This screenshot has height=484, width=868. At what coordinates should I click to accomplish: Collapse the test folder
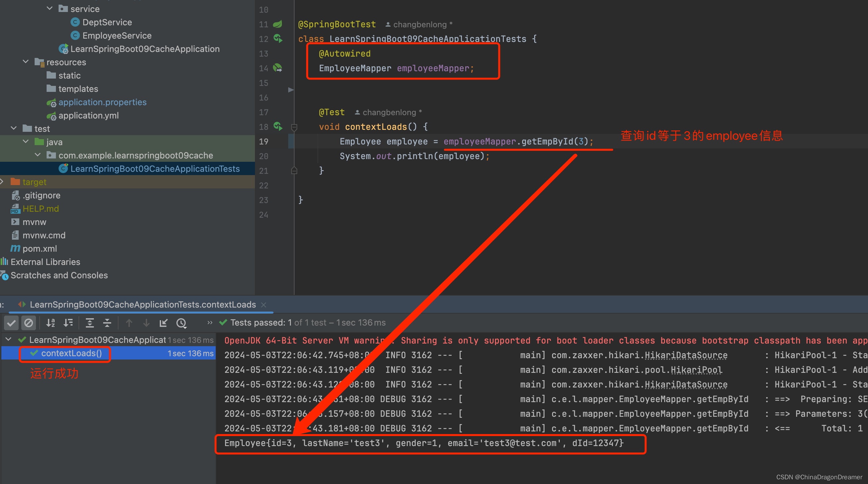(x=14, y=128)
